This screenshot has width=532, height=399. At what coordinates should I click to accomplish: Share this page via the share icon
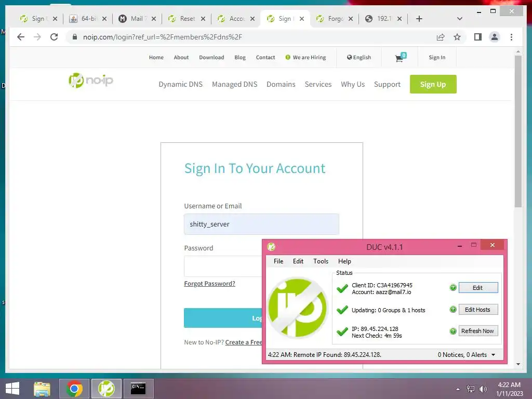[x=441, y=37]
